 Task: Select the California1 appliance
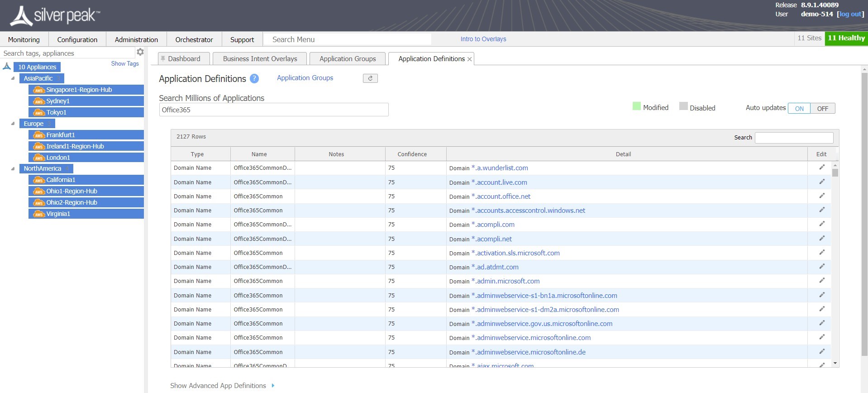86,180
